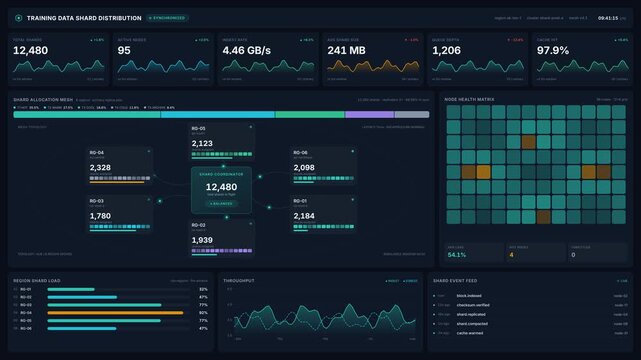Click the Shard Coordinator 12,480 total
This screenshot has height=360, width=641.
[x=221, y=187]
